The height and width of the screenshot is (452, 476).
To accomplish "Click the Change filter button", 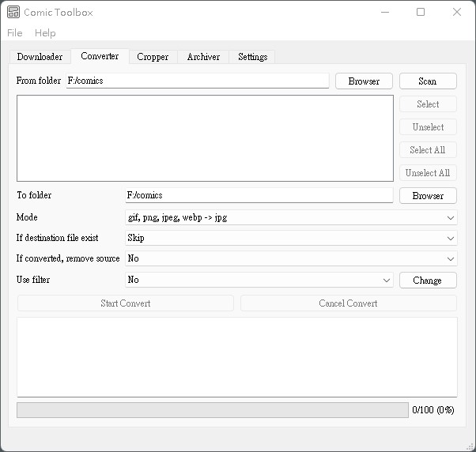I will (428, 281).
